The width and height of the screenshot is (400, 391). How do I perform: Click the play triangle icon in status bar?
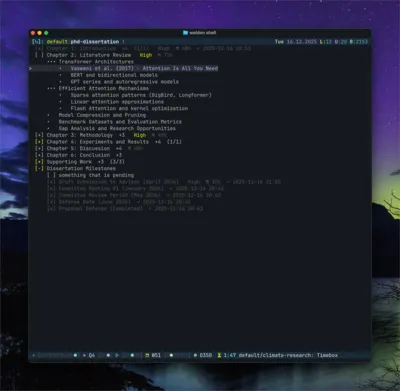tap(117, 355)
